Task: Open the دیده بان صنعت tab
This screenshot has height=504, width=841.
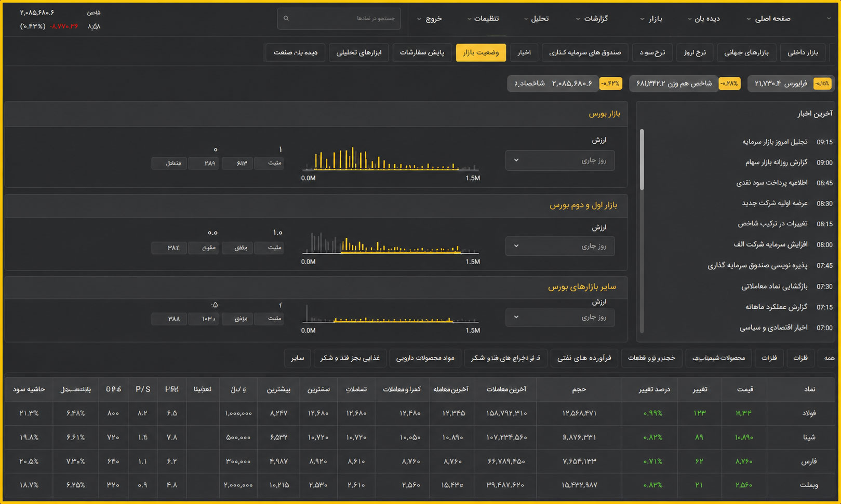Action: point(296,52)
